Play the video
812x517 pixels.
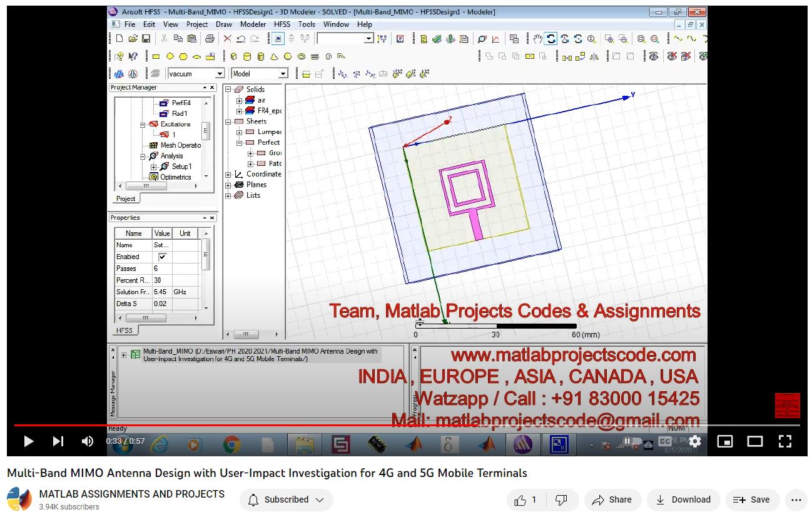pos(28,441)
